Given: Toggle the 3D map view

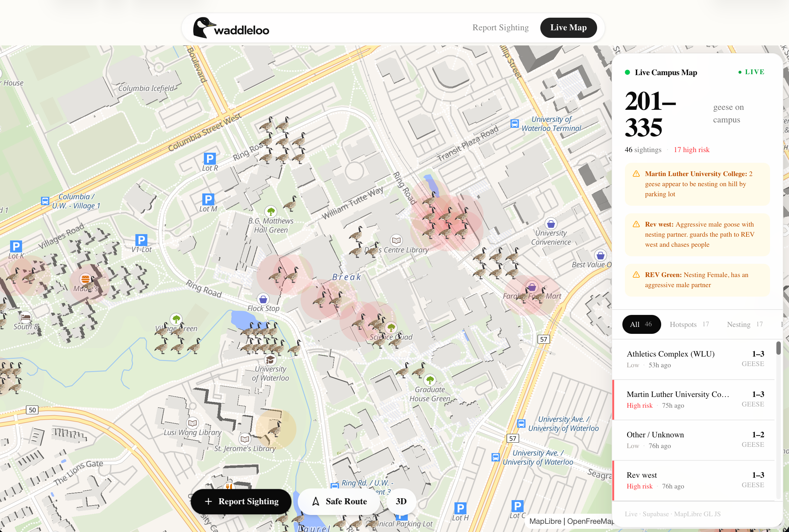Looking at the screenshot, I should click(x=401, y=501).
